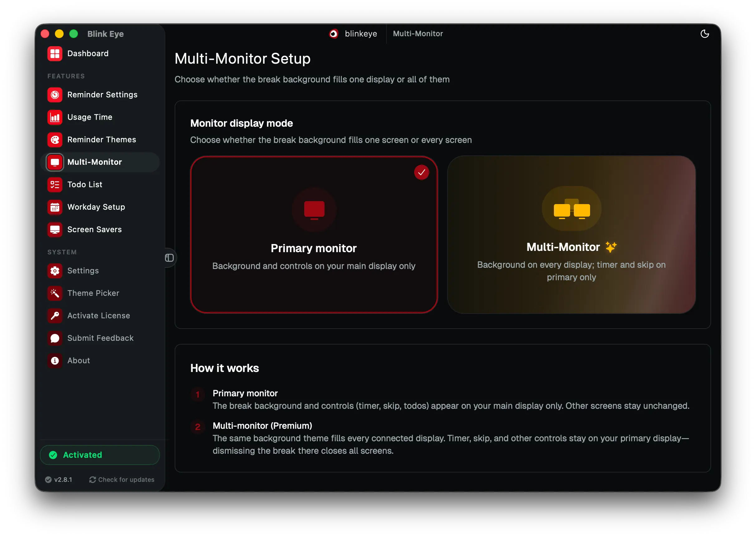Click the Todo List checklist icon

point(55,185)
